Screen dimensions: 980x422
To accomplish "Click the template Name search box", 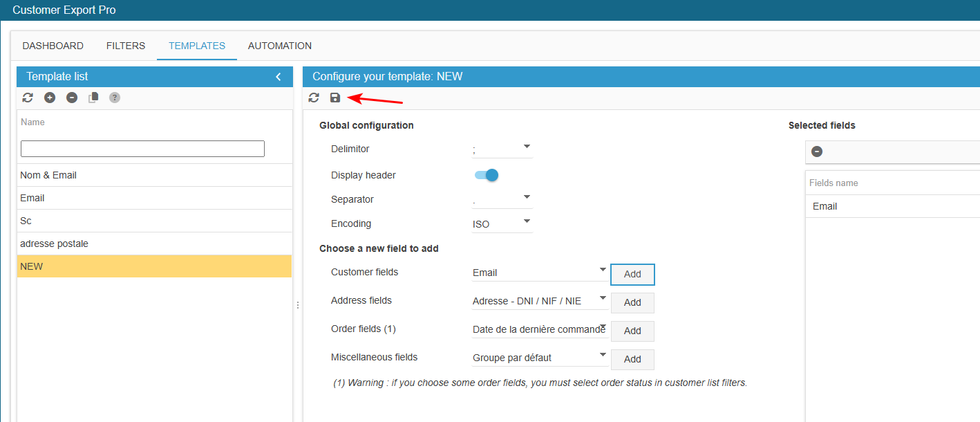I will click(142, 149).
